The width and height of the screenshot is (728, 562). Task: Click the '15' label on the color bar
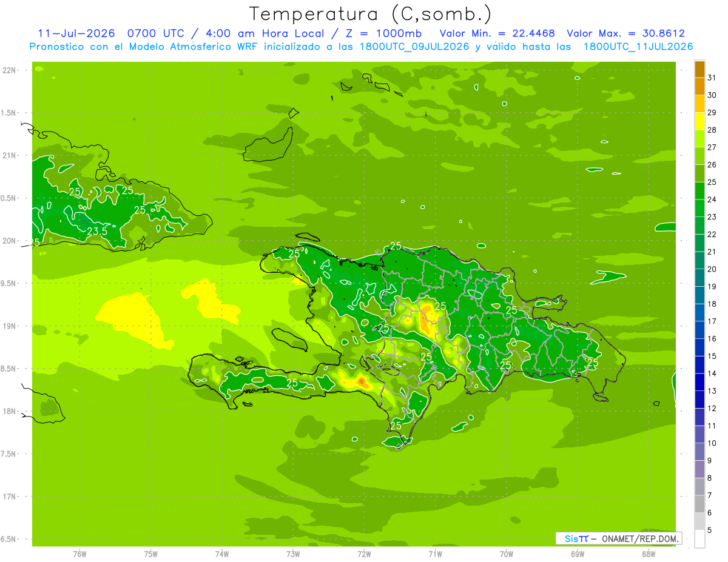pos(712,356)
